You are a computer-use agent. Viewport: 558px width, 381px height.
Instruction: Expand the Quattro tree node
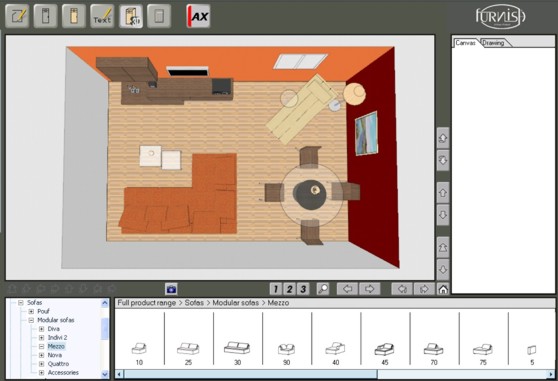[x=42, y=364]
